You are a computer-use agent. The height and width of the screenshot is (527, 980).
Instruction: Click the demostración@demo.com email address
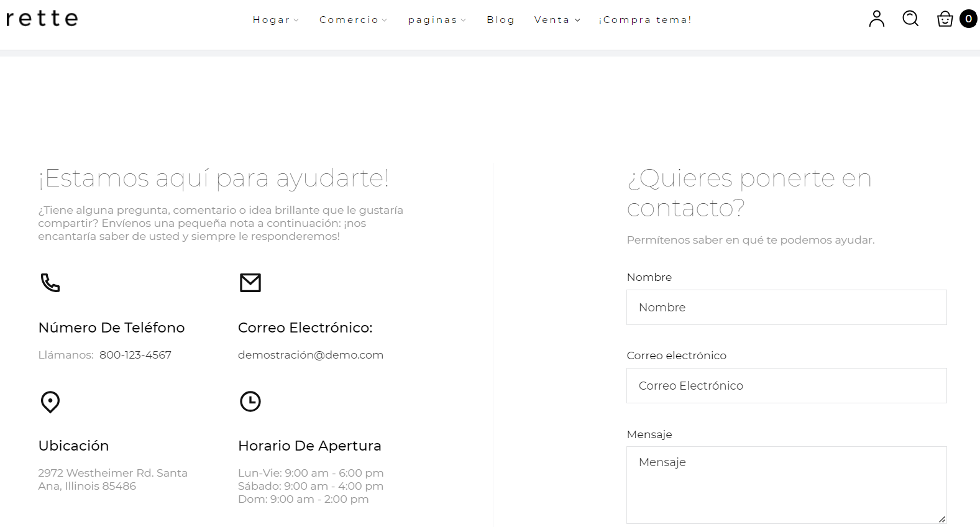[x=311, y=355]
